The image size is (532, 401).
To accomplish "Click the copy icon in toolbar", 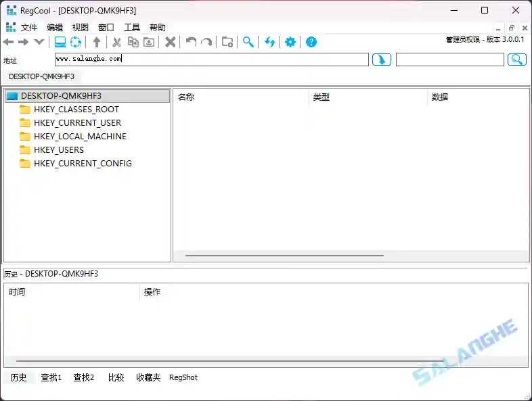I will tap(133, 42).
